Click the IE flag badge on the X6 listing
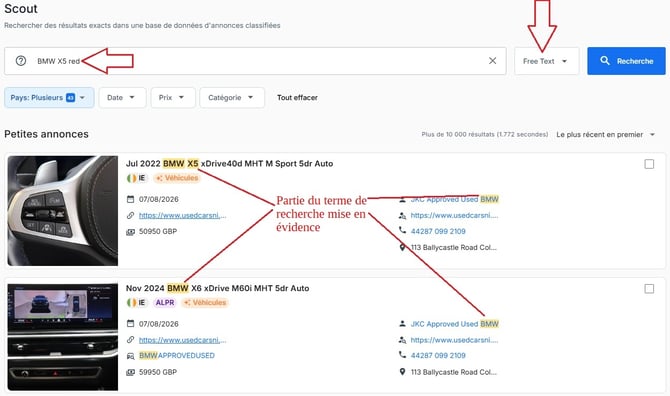 pyautogui.click(x=137, y=302)
